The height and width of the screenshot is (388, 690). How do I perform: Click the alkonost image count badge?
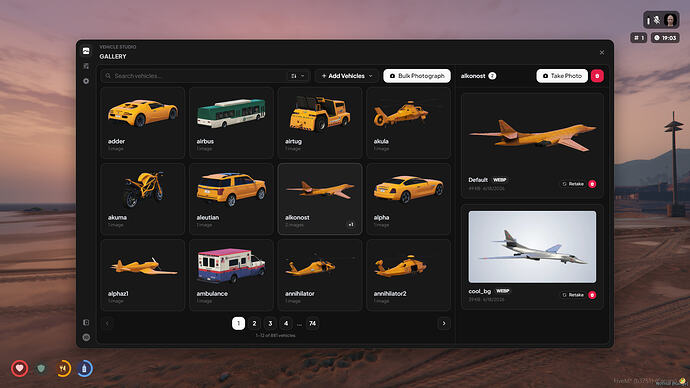[492, 76]
